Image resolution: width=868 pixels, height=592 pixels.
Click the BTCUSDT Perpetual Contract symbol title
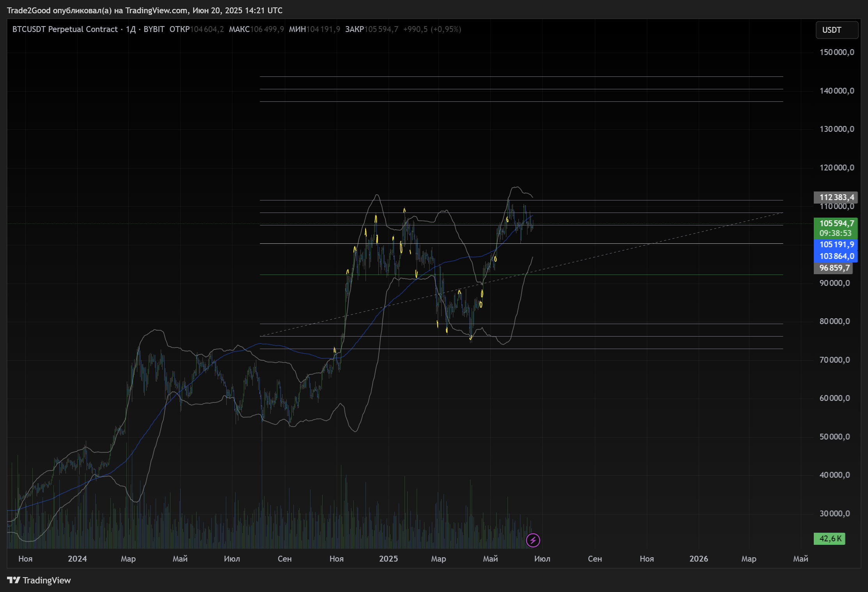(x=65, y=29)
